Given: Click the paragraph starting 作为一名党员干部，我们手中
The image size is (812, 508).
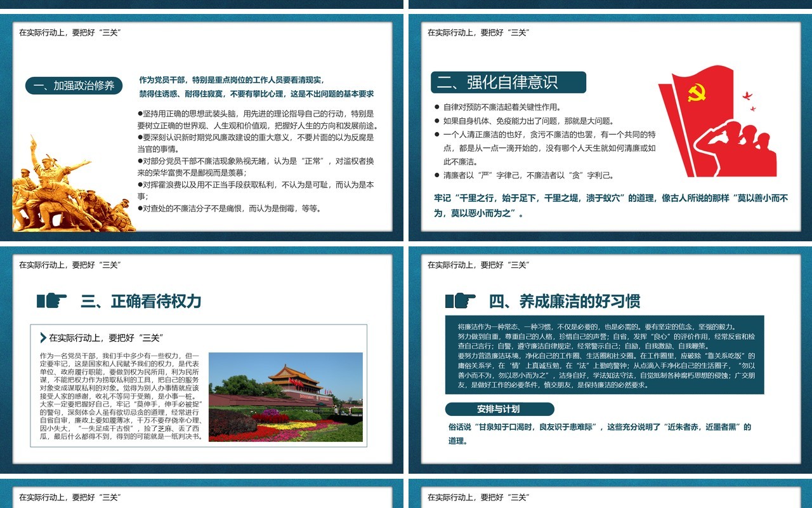Looking at the screenshot, I should click(x=121, y=396).
